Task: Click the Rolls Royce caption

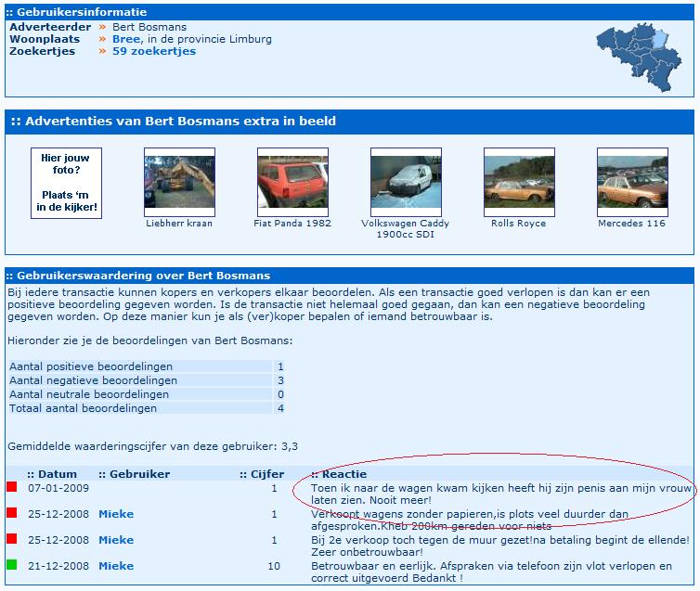Action: coord(519,224)
